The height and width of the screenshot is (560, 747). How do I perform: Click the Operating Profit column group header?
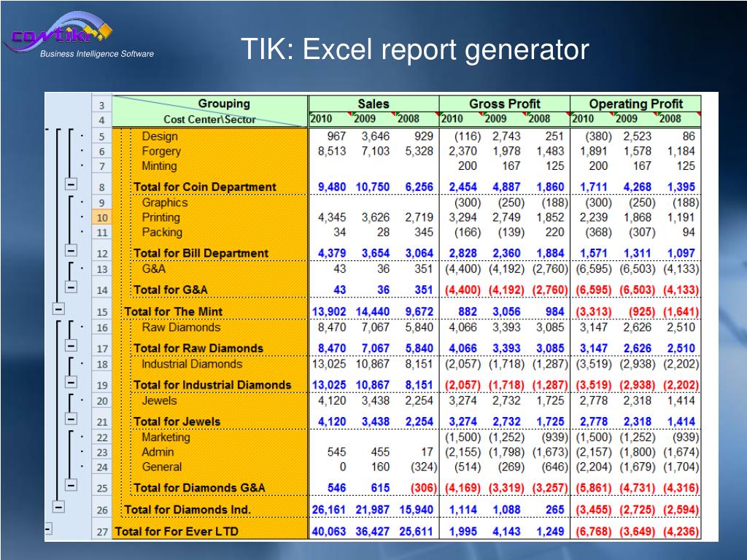click(x=635, y=104)
